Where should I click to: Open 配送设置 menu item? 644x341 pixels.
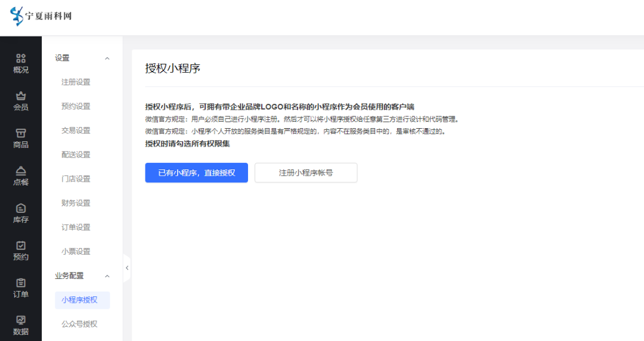click(x=76, y=155)
